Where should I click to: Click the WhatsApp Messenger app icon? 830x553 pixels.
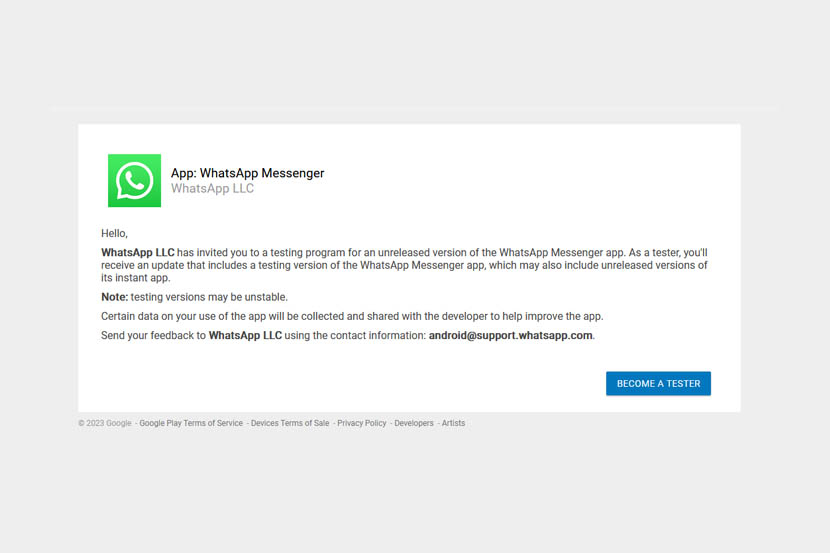(x=134, y=180)
